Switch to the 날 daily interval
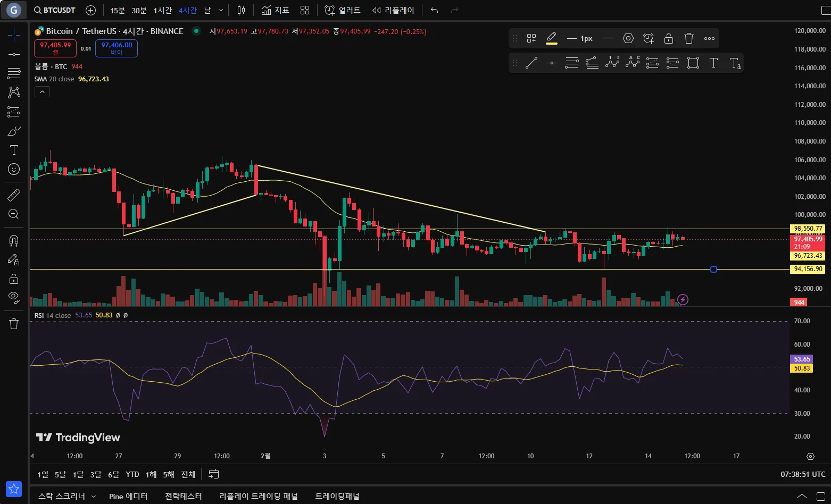The image size is (831, 504). click(x=207, y=10)
